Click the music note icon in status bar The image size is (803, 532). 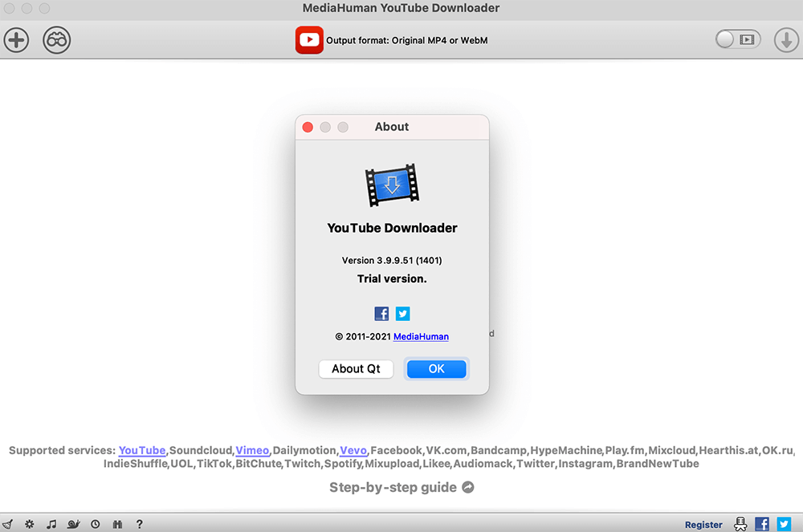pos(51,524)
